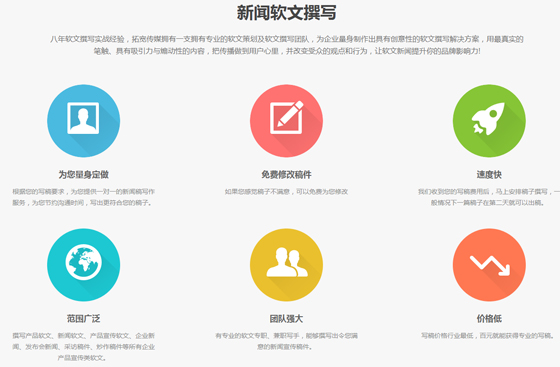The width and height of the screenshot is (560, 367).
Task: Click the intro paragraph under the main title
Action: tap(287, 45)
